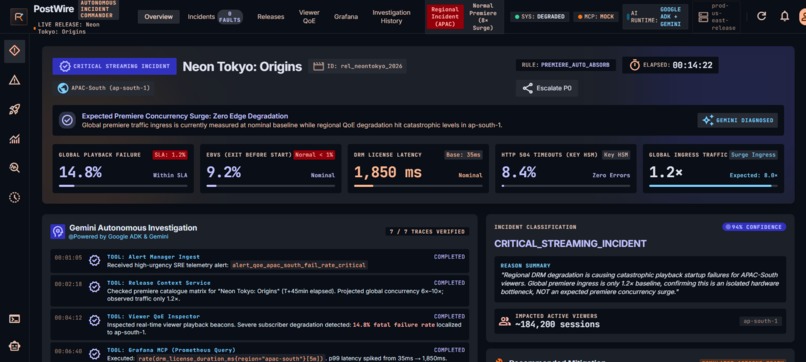Open the Grafana tab

coord(346,17)
